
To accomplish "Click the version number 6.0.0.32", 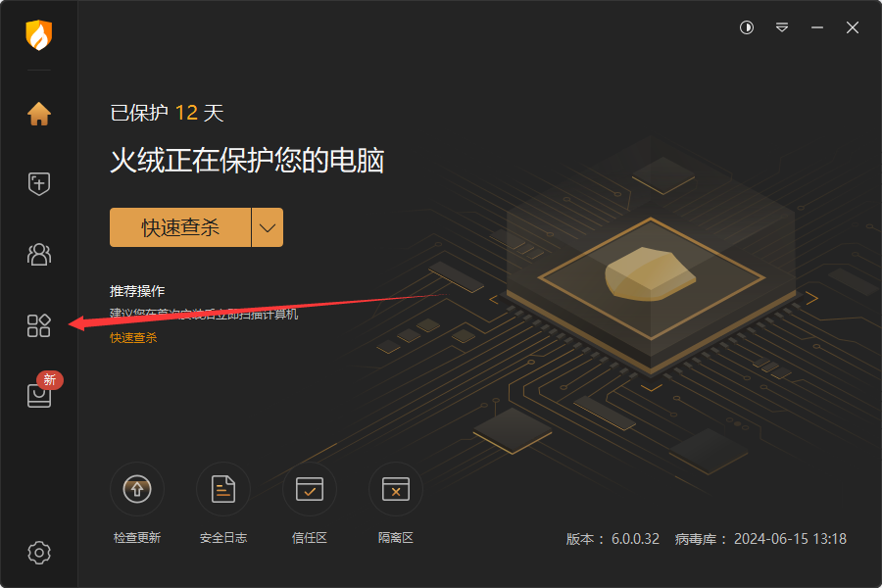I will pos(635,539).
